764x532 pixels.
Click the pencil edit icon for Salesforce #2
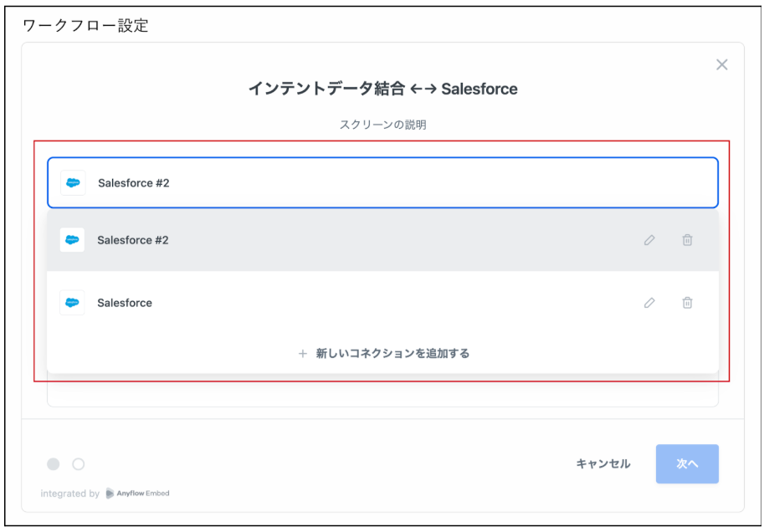tap(650, 240)
